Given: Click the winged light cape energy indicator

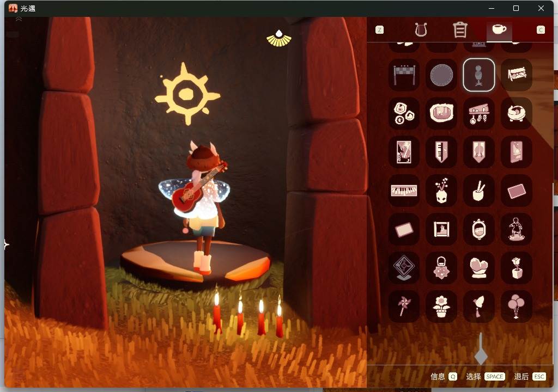Looking at the screenshot, I should 279,39.
